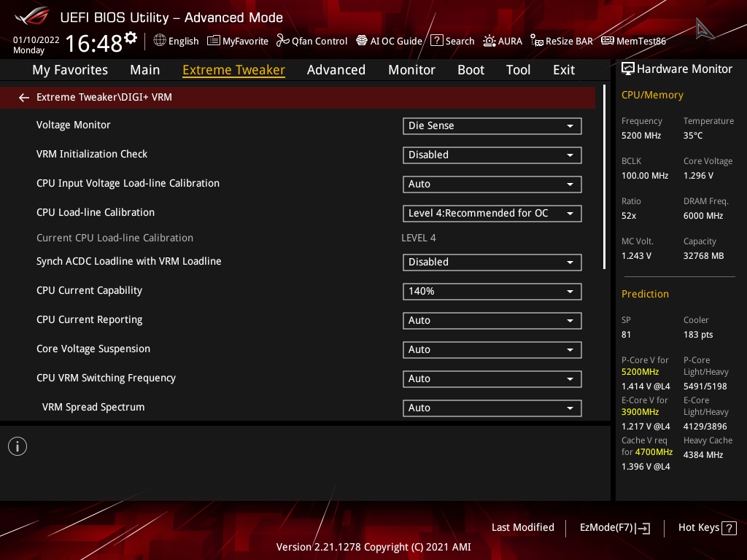Click Last Modified button
Image resolution: width=747 pixels, height=560 pixels.
522,527
